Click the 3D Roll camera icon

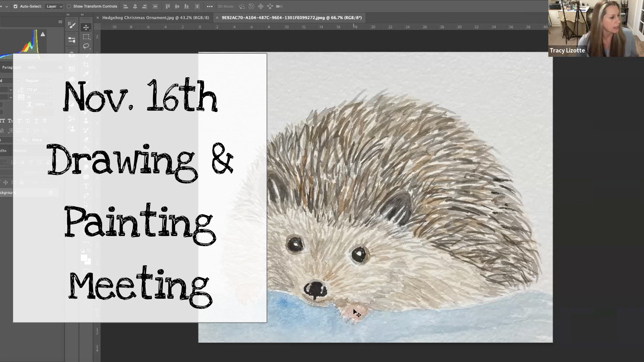[251, 6]
